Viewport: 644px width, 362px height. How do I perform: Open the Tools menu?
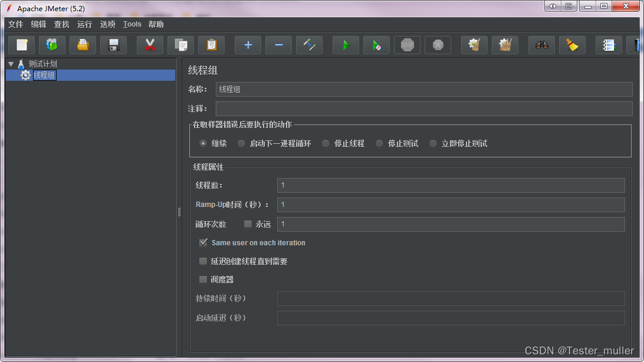132,24
